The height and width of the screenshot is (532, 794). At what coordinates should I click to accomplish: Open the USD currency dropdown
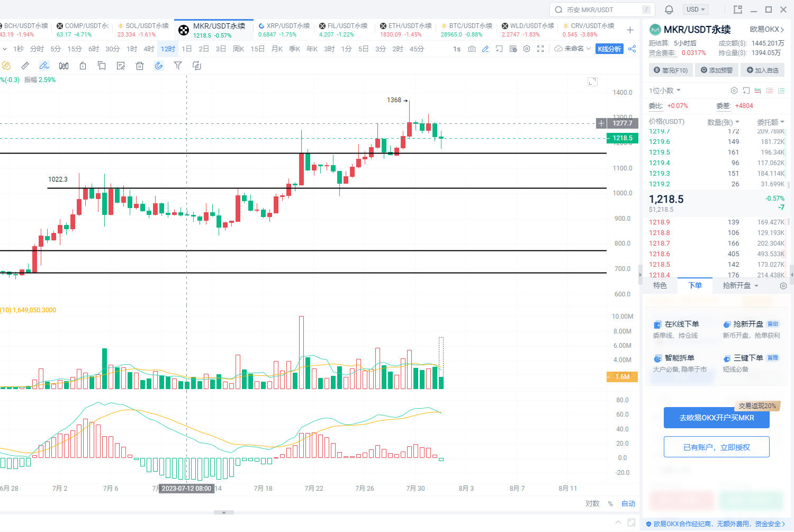pyautogui.click(x=696, y=10)
